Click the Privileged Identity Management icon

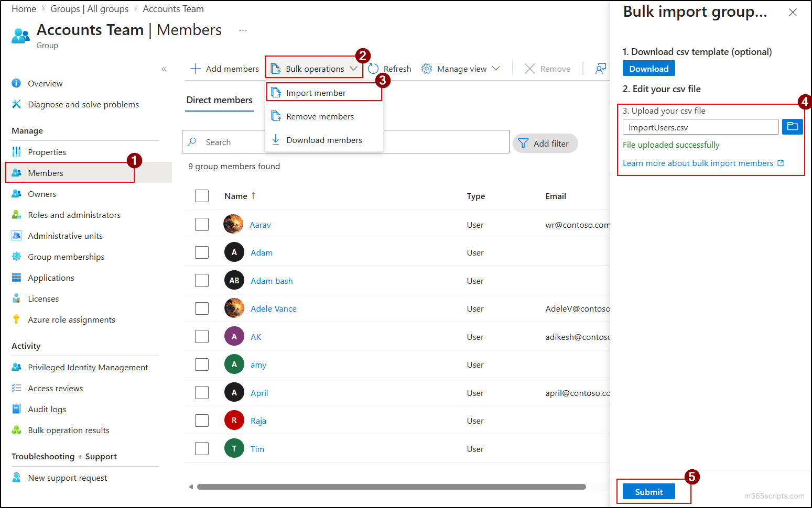click(x=16, y=367)
